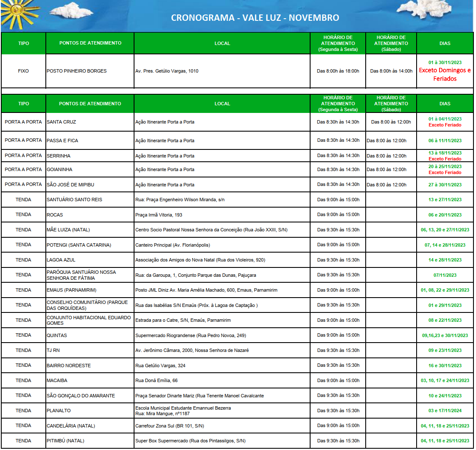Select the 'PASSA E FICA' row name

click(62, 141)
